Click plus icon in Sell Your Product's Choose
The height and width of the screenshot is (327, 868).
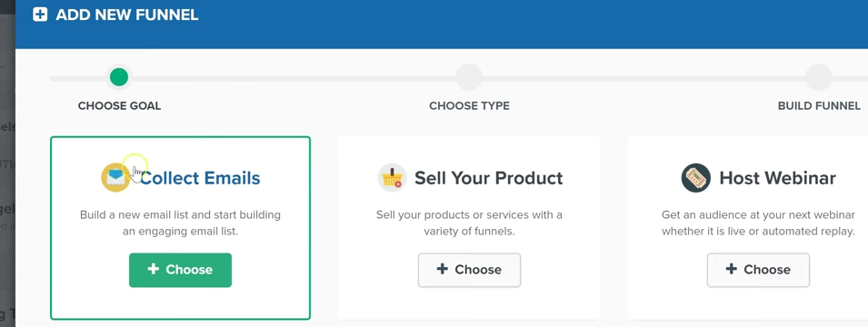pos(442,269)
